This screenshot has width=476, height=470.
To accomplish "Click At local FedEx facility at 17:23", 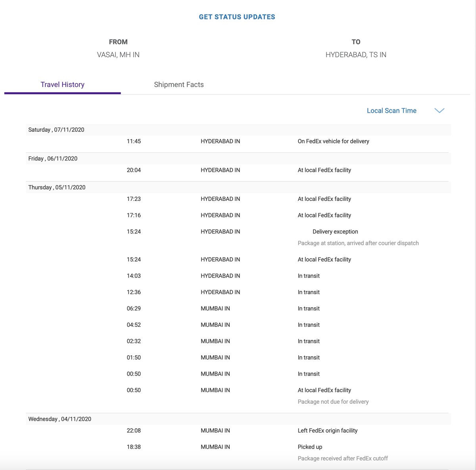I will (324, 199).
